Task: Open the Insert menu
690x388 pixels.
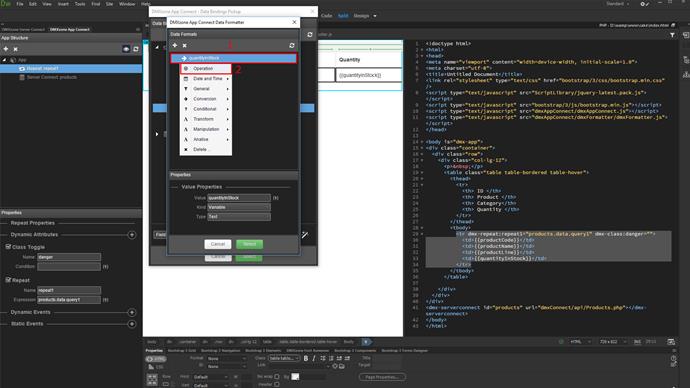Action: (x=63, y=4)
